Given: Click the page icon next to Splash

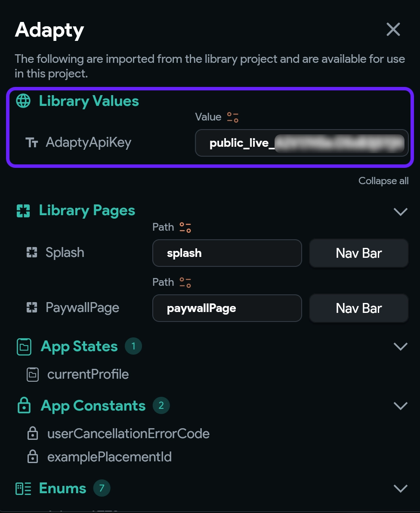Looking at the screenshot, I should (32, 253).
